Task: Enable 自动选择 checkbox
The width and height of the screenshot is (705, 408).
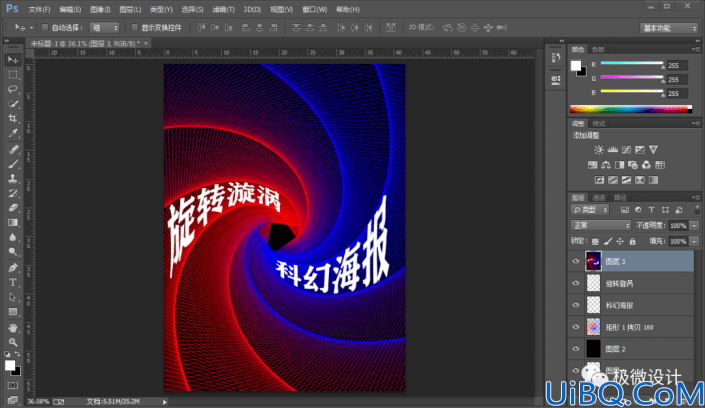Action: 45,27
